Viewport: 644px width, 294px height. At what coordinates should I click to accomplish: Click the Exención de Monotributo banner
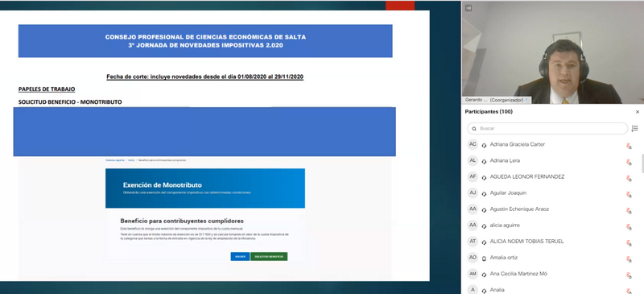(205, 188)
